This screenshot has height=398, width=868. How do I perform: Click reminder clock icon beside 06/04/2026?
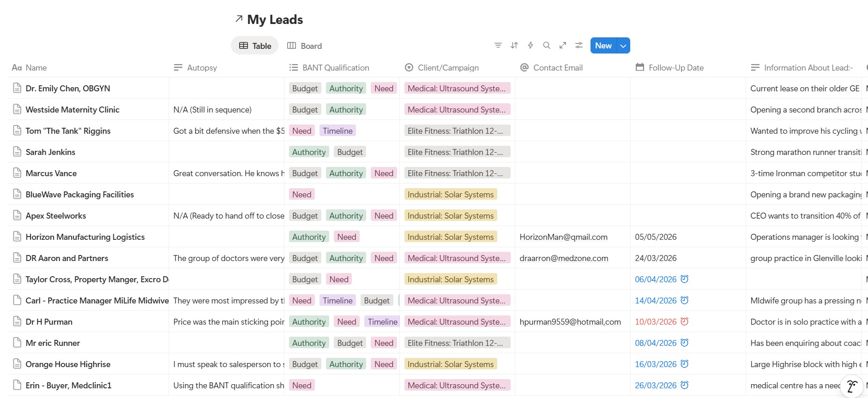[685, 279]
